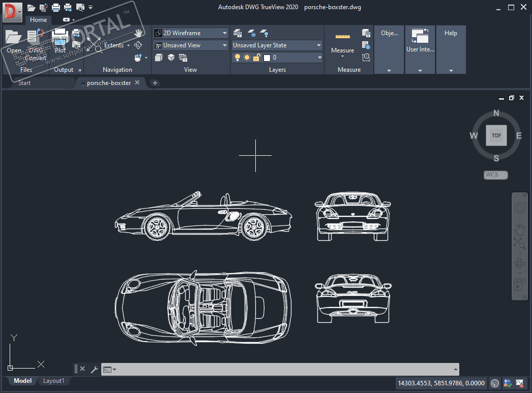Click the Batch Plot icon in Output
The width and height of the screenshot is (532, 393).
click(x=77, y=33)
